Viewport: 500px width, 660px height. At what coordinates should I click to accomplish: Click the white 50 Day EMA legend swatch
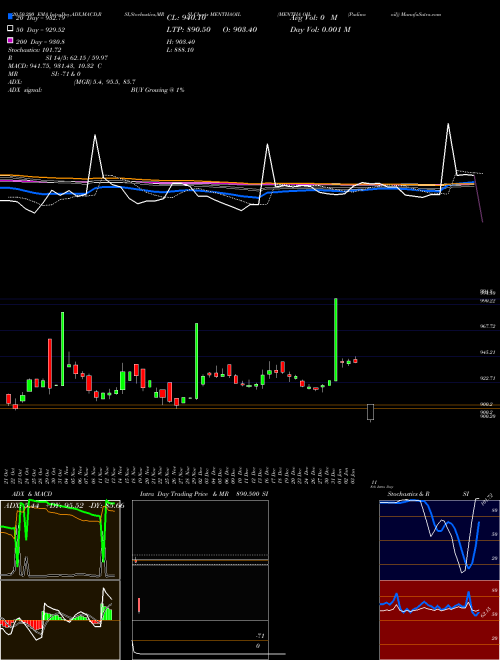11,29
